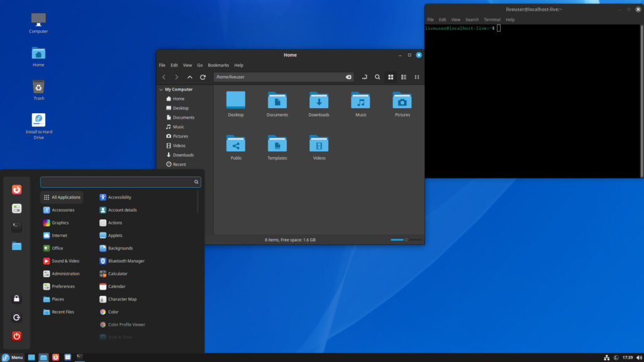Open Calculator from the applications list

click(x=118, y=273)
